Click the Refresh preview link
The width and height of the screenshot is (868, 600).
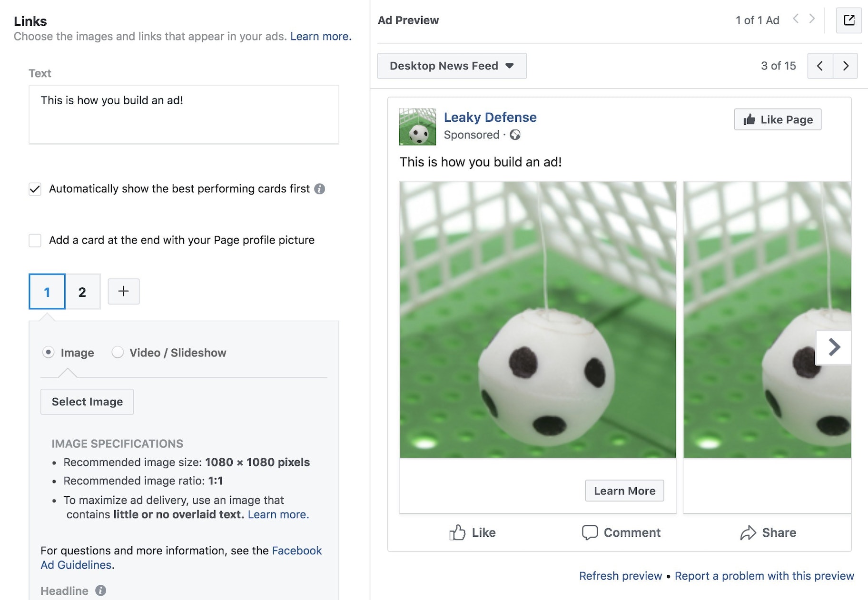[620, 576]
